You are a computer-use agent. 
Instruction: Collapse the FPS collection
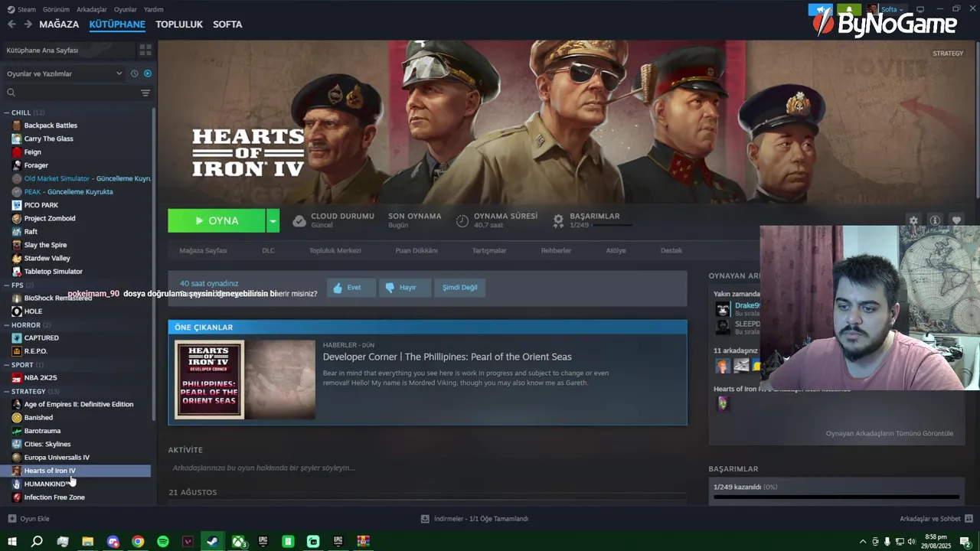(6, 285)
